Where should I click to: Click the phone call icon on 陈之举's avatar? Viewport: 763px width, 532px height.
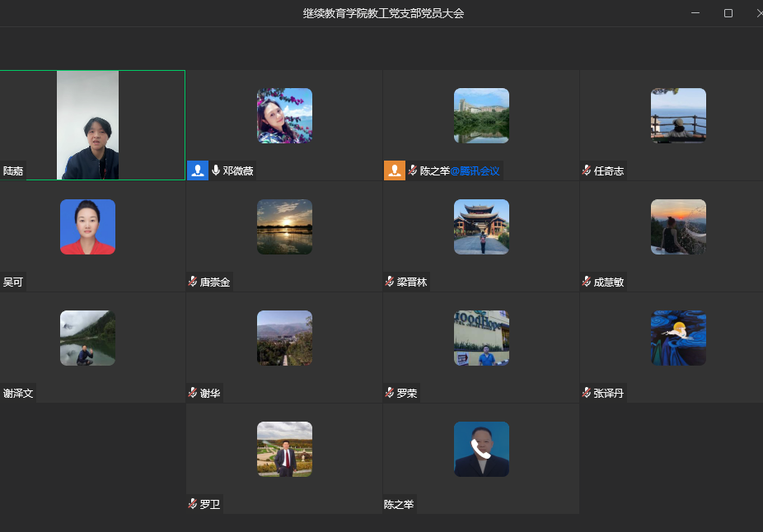point(481,449)
